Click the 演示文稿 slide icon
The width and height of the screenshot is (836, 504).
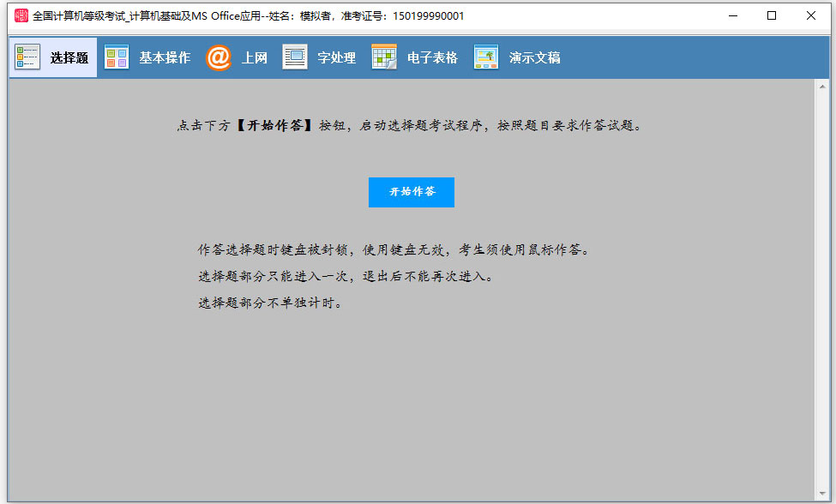click(486, 57)
